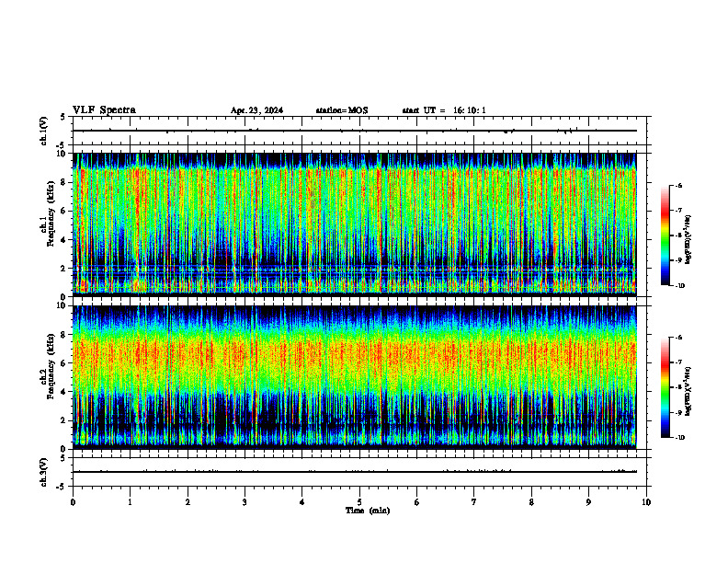
Task: Click the "8" tick on the time axis
Action: (x=531, y=502)
